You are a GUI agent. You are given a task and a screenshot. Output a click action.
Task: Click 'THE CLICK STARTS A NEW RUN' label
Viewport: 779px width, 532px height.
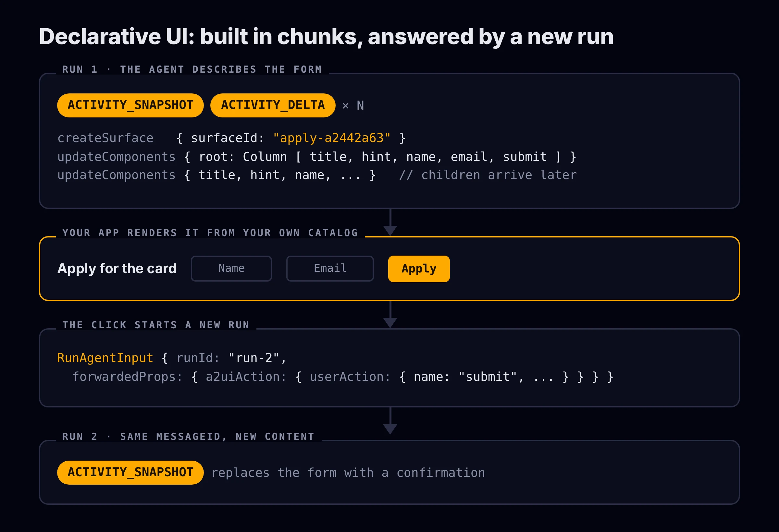coord(156,325)
